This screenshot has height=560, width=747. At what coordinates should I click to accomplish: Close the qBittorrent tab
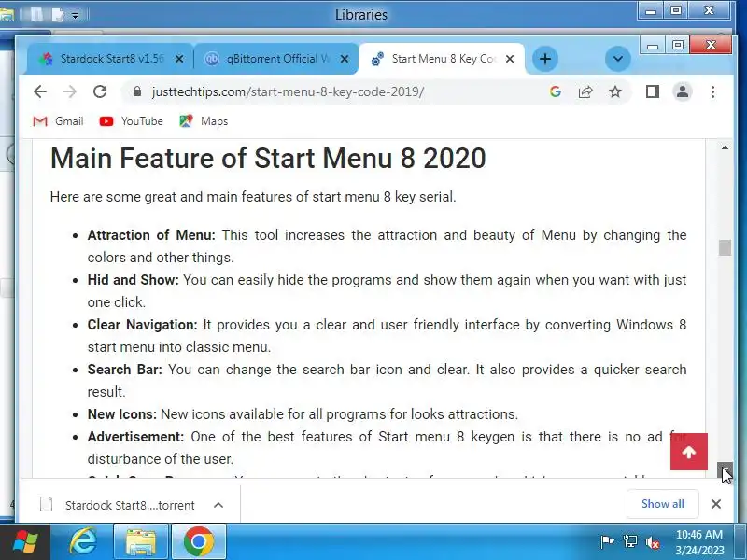(345, 59)
